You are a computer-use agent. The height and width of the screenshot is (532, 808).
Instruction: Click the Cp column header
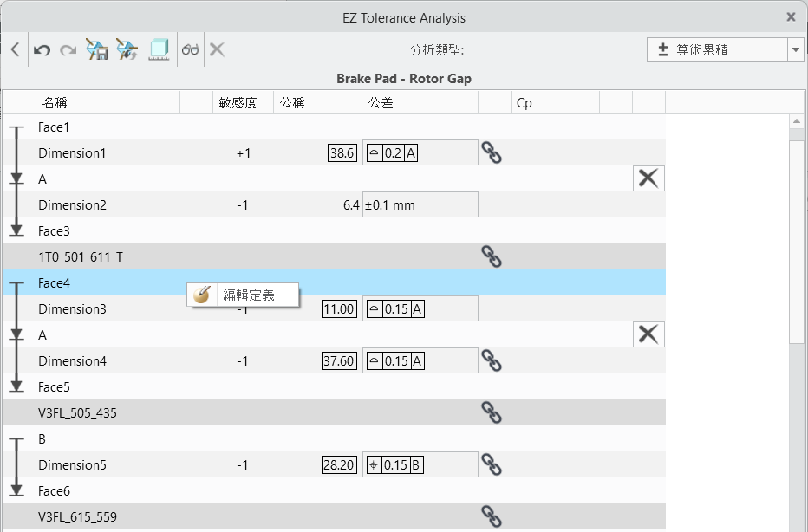click(555, 102)
